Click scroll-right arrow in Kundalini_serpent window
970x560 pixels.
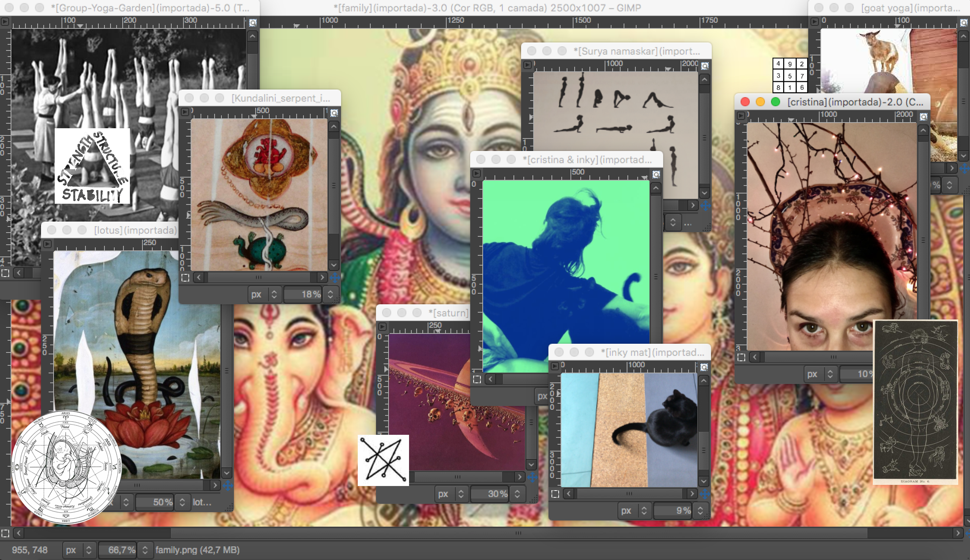coord(322,277)
